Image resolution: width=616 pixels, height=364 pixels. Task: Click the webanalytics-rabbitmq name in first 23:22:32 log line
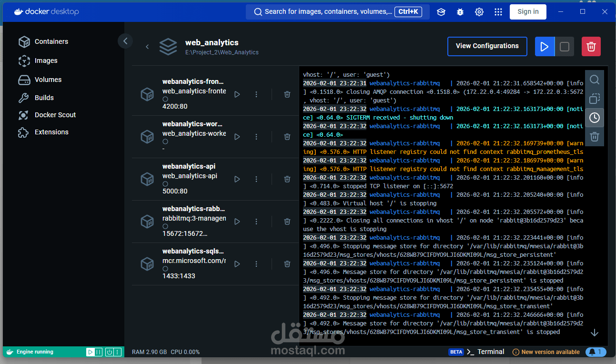[404, 109]
